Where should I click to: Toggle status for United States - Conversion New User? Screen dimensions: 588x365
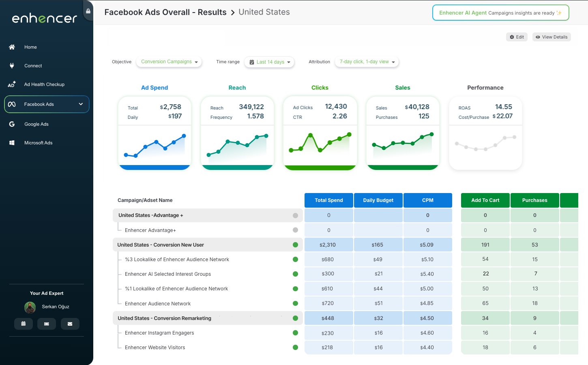295,245
